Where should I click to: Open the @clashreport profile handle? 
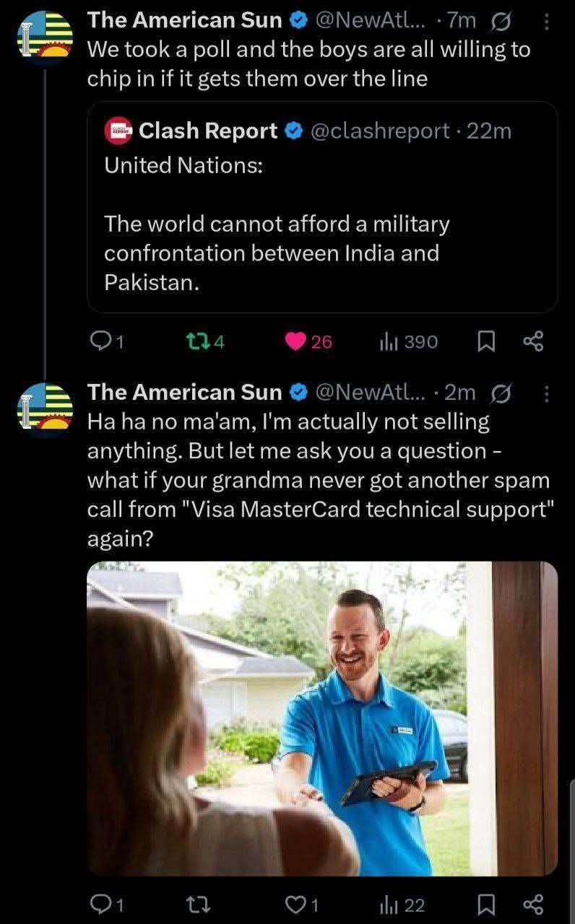380,131
